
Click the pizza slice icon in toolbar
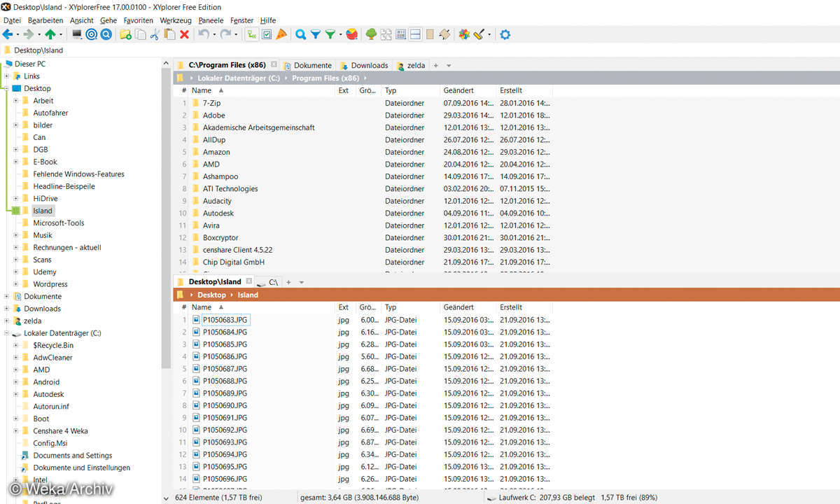click(281, 34)
